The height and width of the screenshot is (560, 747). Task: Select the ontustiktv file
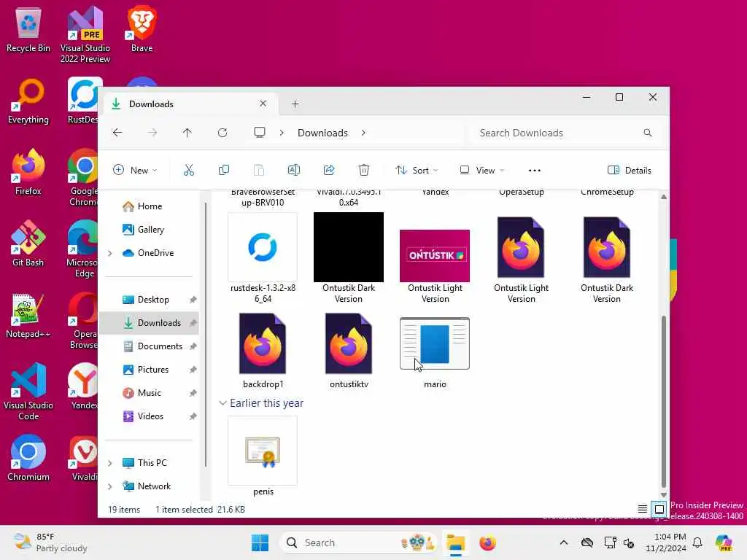(349, 351)
